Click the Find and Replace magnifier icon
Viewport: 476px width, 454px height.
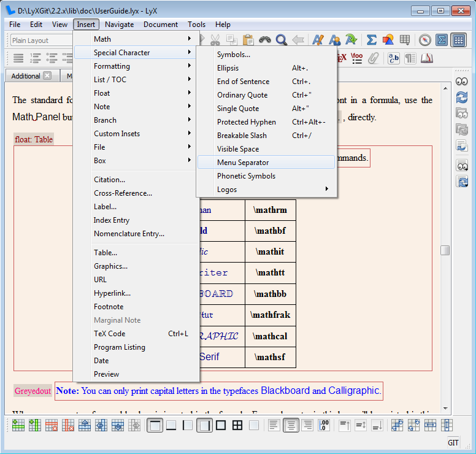[282, 40]
